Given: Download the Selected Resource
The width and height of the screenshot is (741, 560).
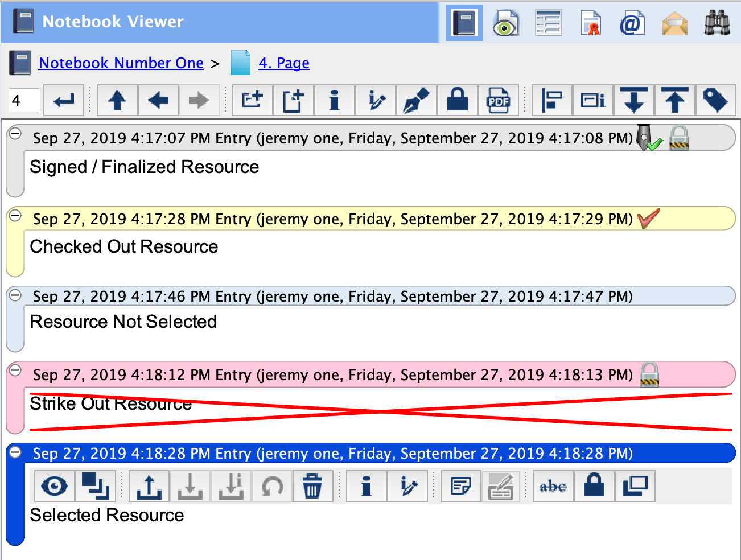Looking at the screenshot, I should point(190,486).
